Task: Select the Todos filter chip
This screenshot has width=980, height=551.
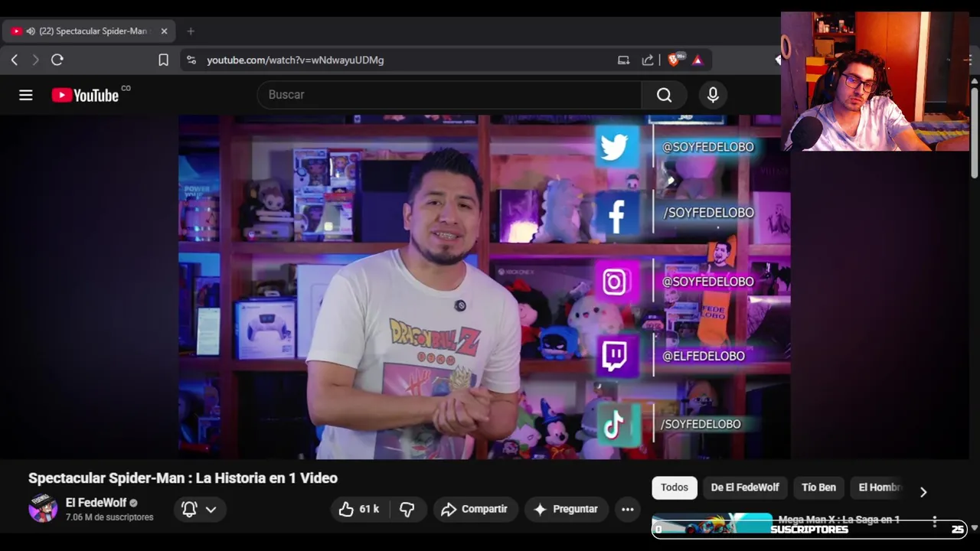Action: (x=675, y=487)
